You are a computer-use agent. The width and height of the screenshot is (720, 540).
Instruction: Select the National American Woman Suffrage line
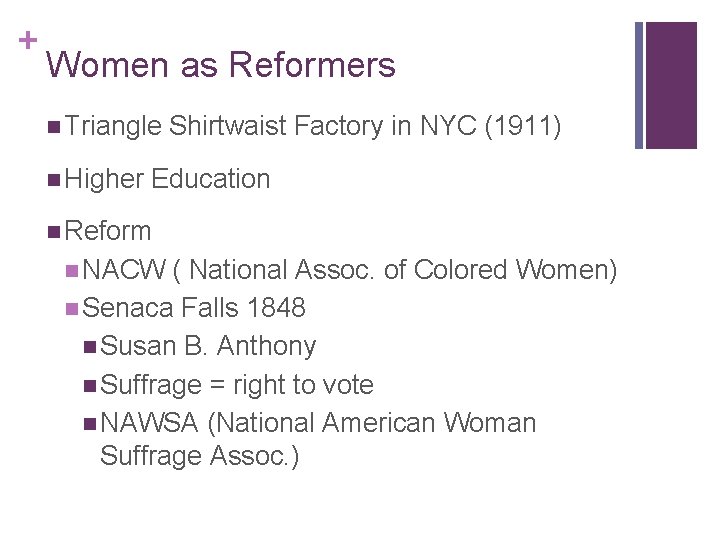[x=319, y=424]
